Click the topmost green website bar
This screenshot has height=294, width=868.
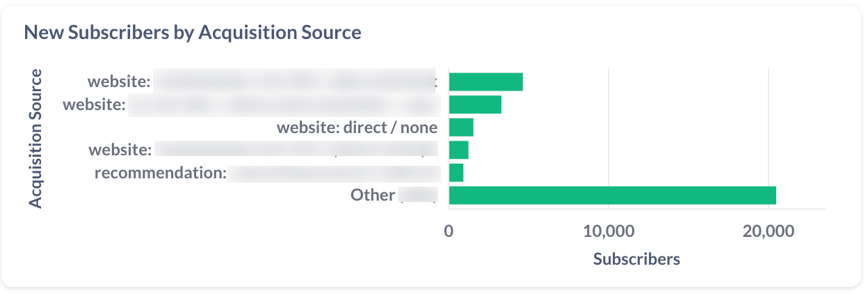(485, 82)
